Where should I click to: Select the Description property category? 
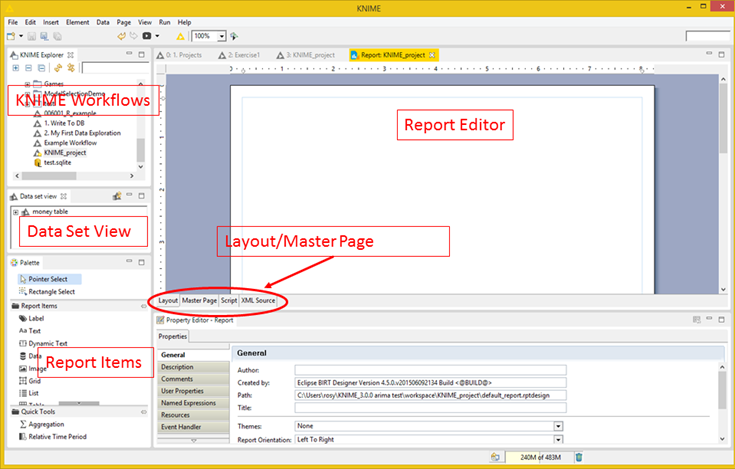pos(193,367)
